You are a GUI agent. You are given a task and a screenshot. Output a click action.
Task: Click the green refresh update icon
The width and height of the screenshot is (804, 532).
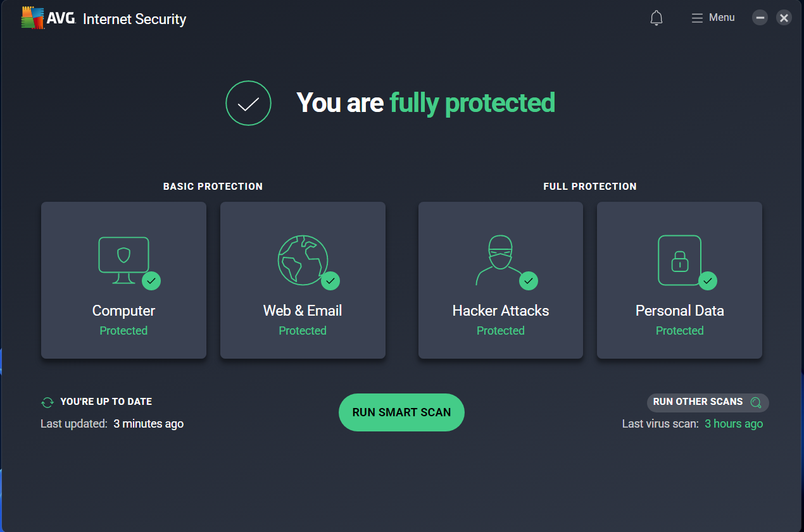(x=47, y=402)
